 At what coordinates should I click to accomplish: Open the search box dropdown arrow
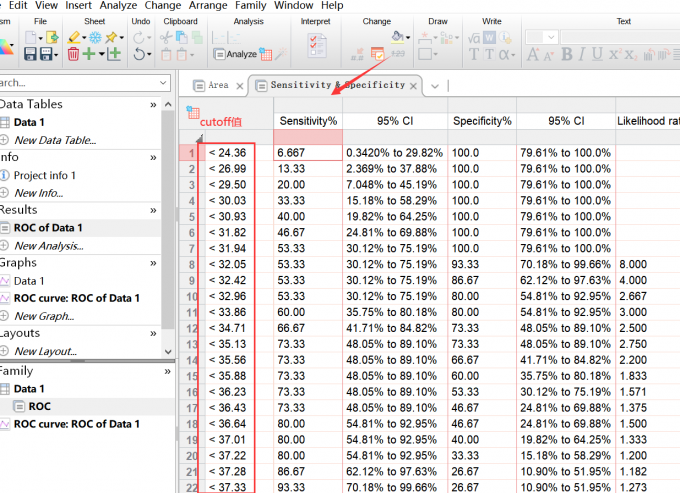pyautogui.click(x=163, y=82)
